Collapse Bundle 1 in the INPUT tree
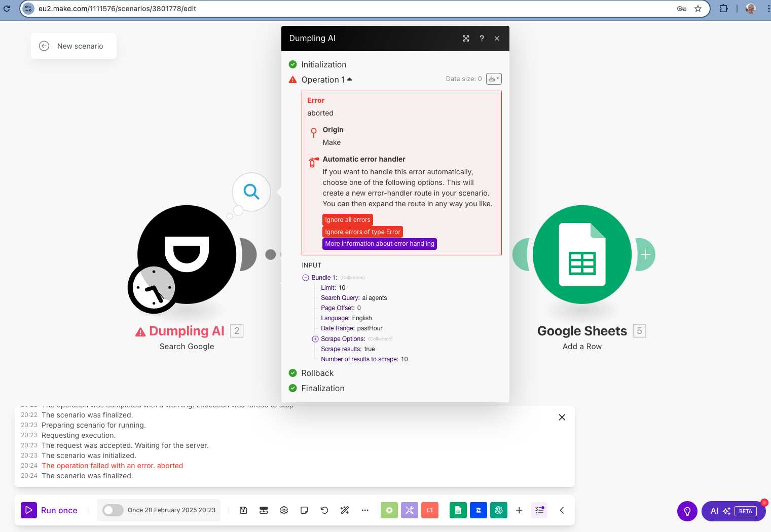Screen dimensions: 771x532 click(x=306, y=278)
